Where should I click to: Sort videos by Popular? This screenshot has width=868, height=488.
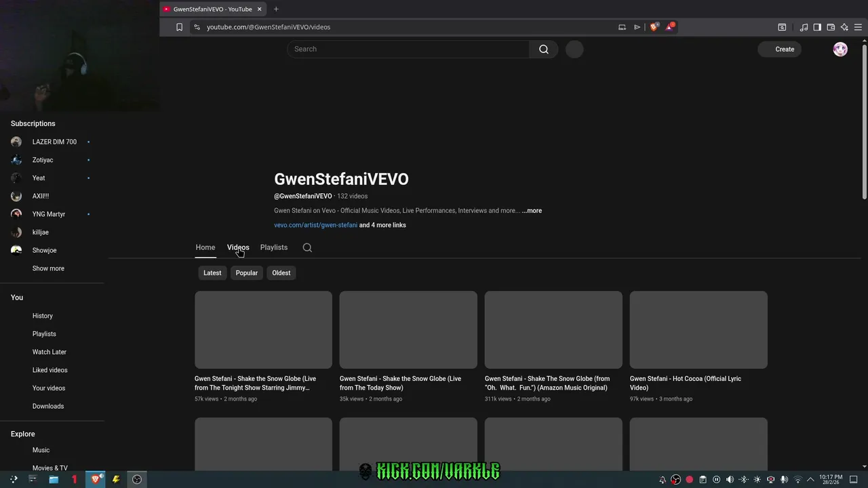tap(247, 272)
